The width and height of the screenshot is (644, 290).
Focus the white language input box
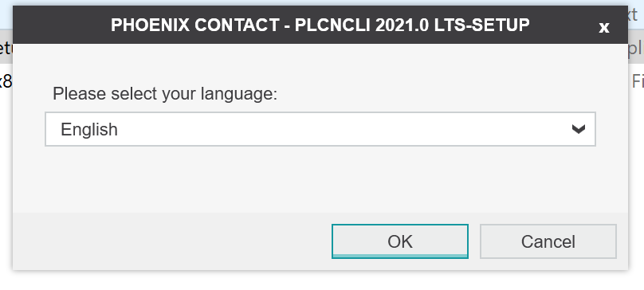pos(320,129)
